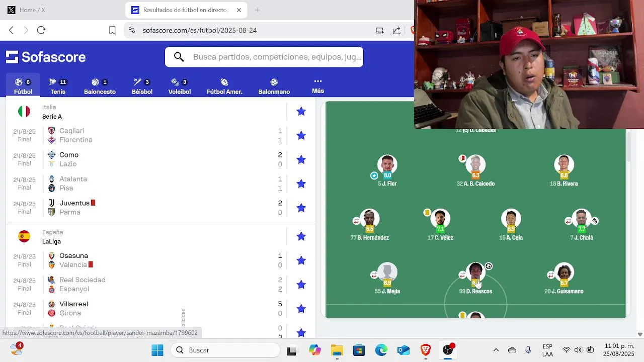Click the search magnifier icon
The width and height of the screenshot is (644, 362).
click(x=179, y=57)
